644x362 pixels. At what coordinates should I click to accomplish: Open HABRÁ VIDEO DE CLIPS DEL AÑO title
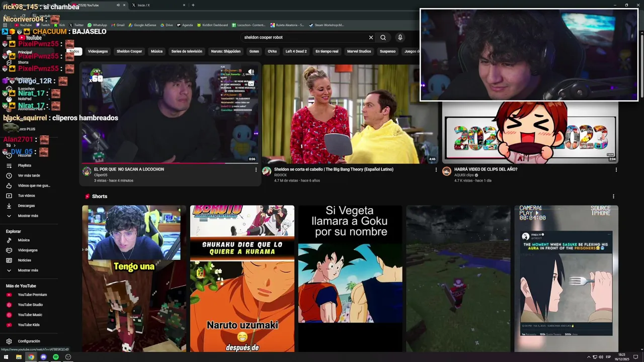[x=486, y=169]
